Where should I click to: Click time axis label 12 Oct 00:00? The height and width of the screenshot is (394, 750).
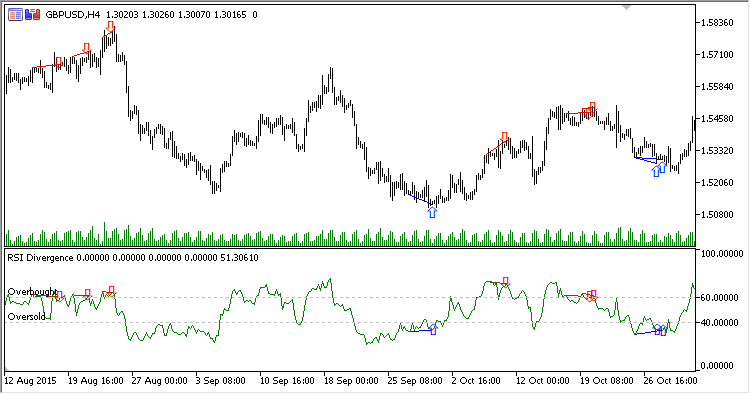543,381
